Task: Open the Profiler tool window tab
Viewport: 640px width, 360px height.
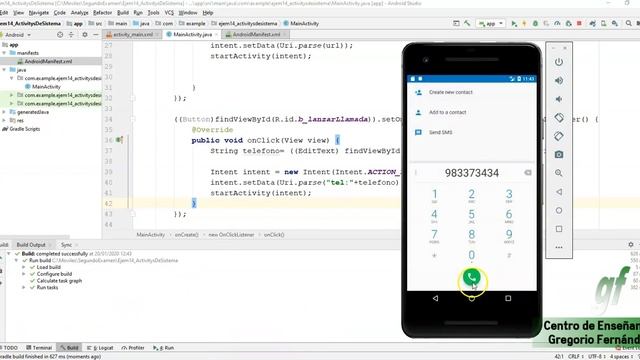Action: (x=133, y=348)
